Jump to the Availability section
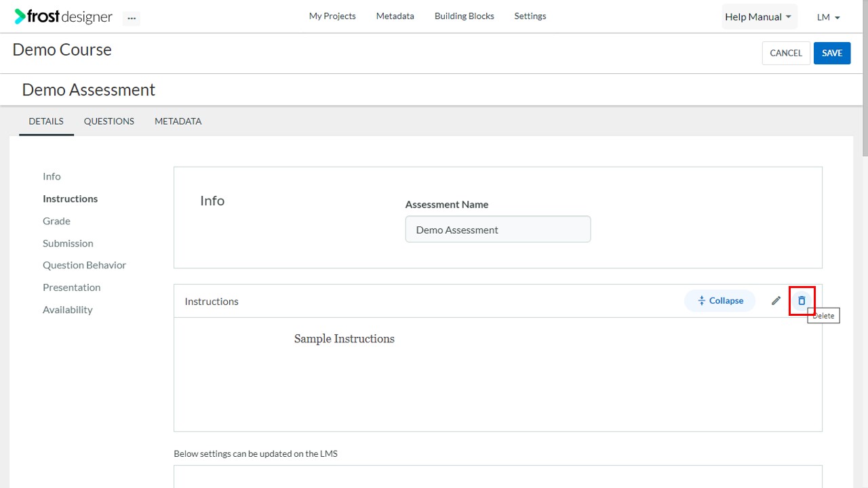Screen dimensions: 868x488 point(68,310)
